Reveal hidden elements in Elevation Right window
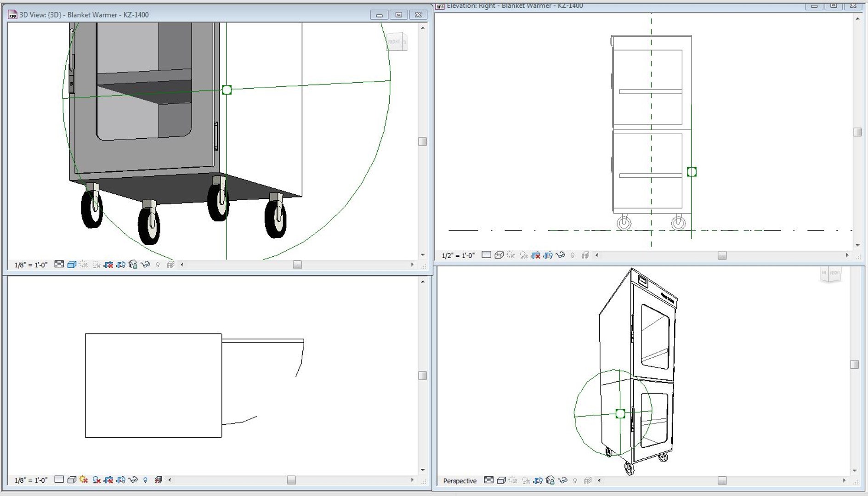This screenshot has width=868, height=496. pyautogui.click(x=573, y=255)
